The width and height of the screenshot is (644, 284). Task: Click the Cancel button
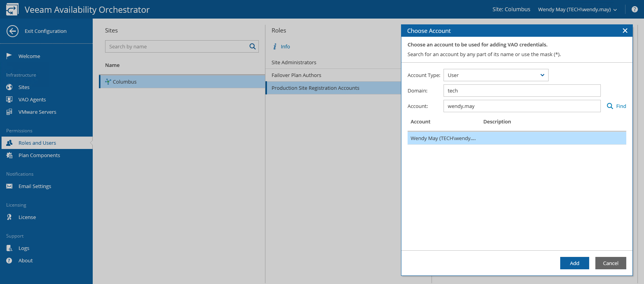(611, 263)
